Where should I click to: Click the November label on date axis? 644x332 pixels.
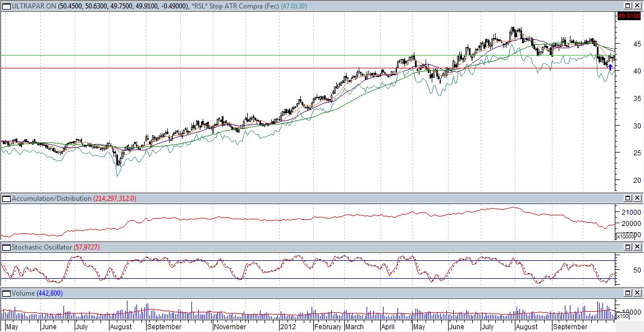pyautogui.click(x=230, y=326)
